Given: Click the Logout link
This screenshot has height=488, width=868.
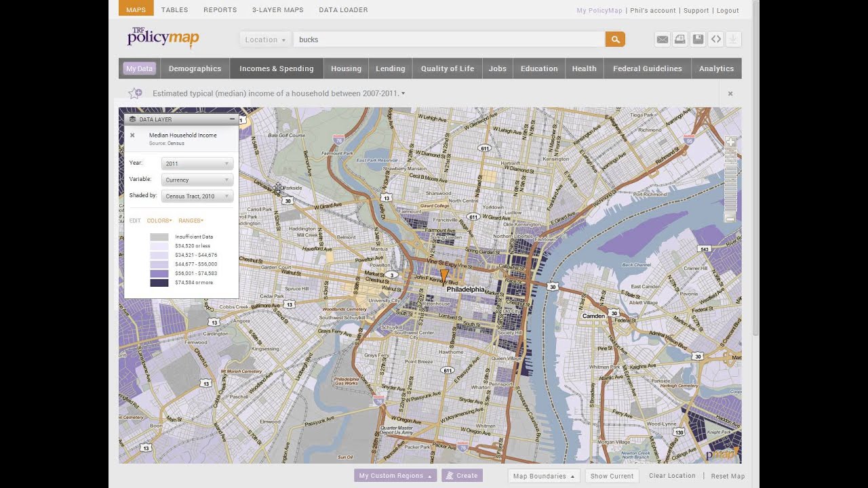Looking at the screenshot, I should [x=728, y=10].
